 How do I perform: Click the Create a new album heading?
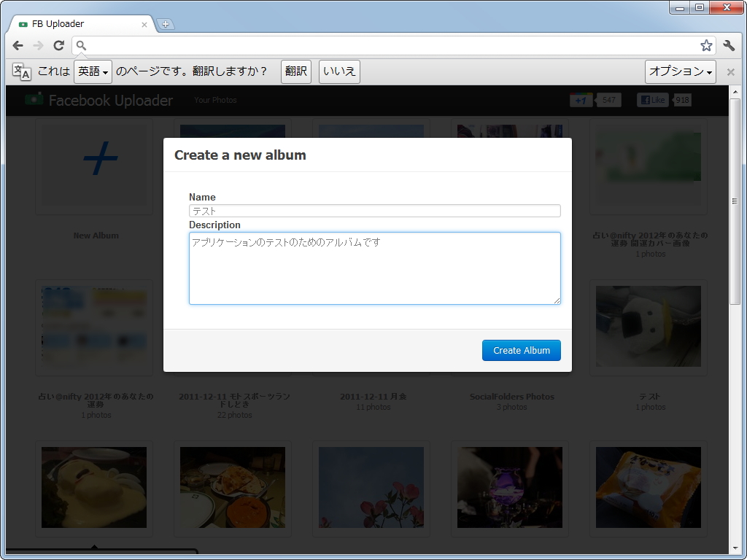(x=240, y=155)
